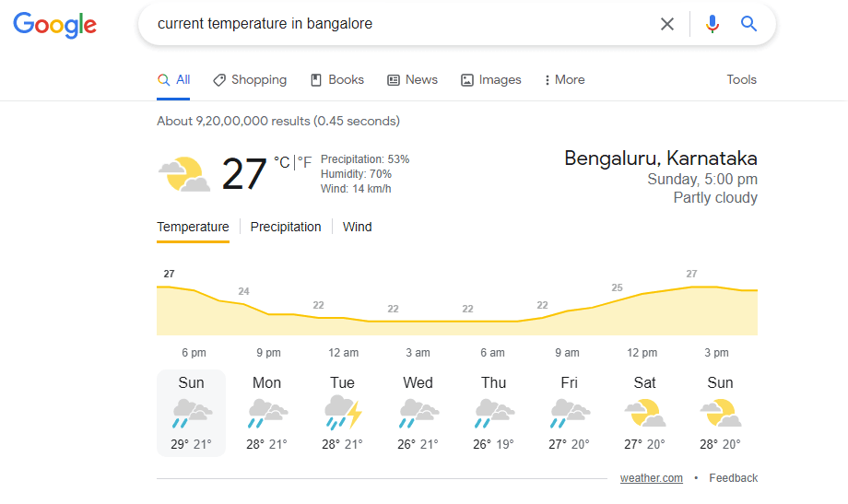This screenshot has height=504, width=848.
Task: Open the Shopping results tab
Action: pyautogui.click(x=250, y=80)
